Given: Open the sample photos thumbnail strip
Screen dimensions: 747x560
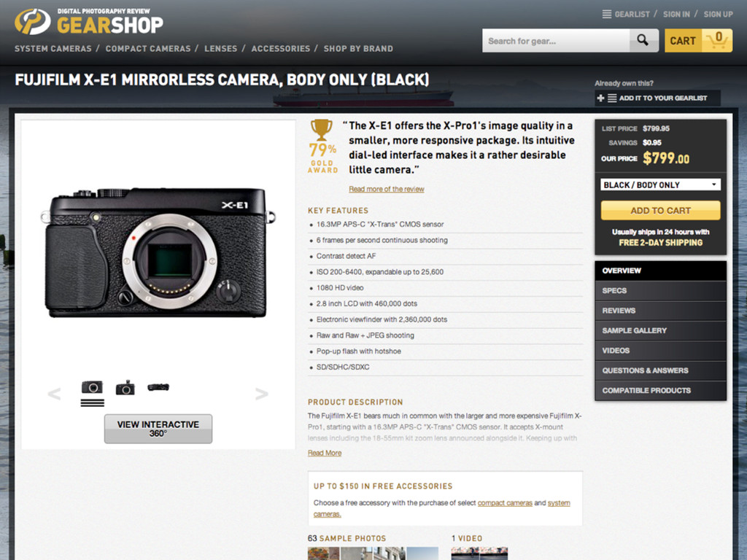Looking at the screenshot, I should [373, 553].
